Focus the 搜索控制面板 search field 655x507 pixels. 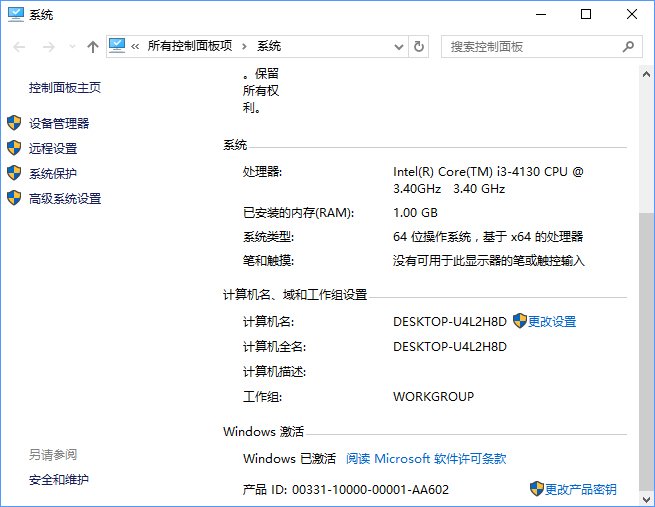click(530, 46)
